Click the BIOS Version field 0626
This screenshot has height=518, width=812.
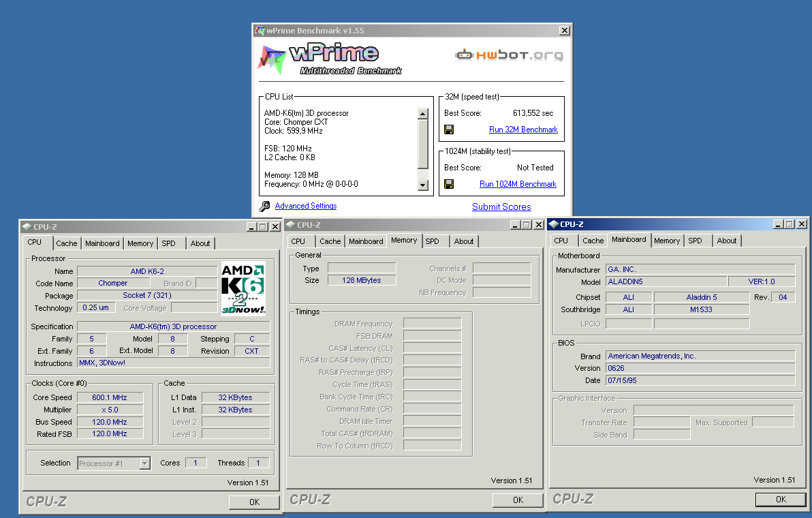click(x=700, y=368)
